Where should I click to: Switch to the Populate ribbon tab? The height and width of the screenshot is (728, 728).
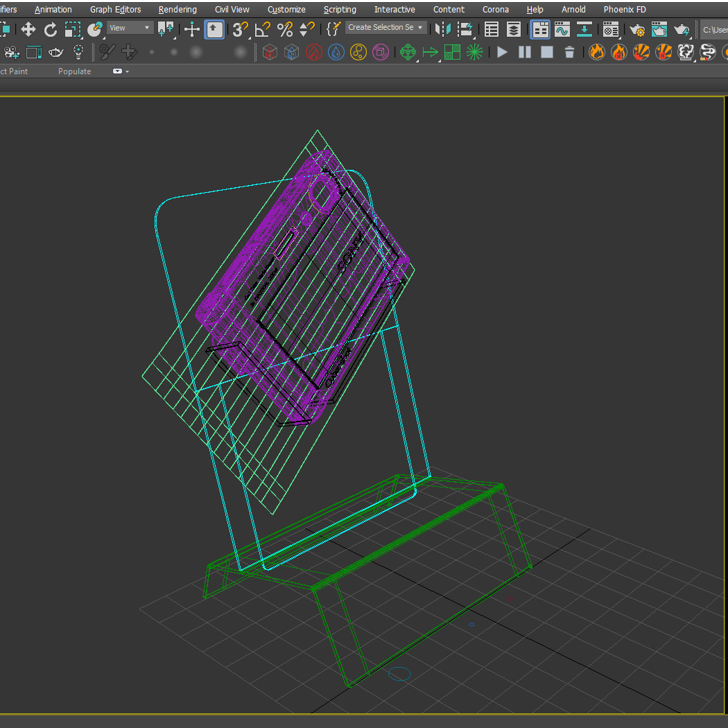(x=74, y=71)
